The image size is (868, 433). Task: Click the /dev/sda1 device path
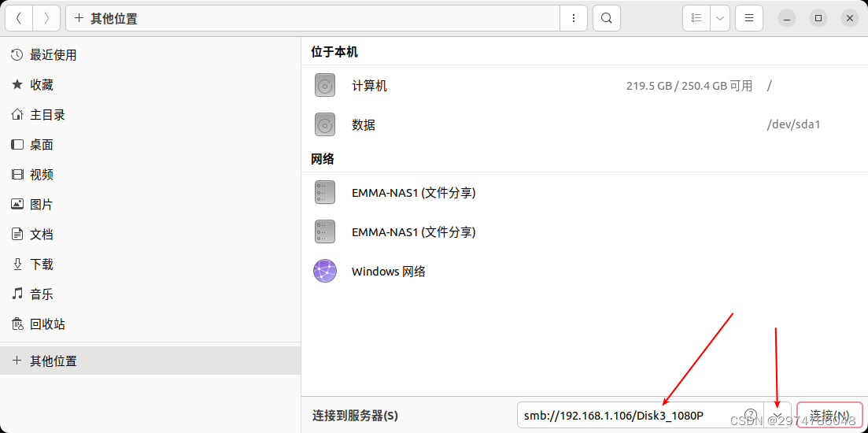click(x=793, y=125)
